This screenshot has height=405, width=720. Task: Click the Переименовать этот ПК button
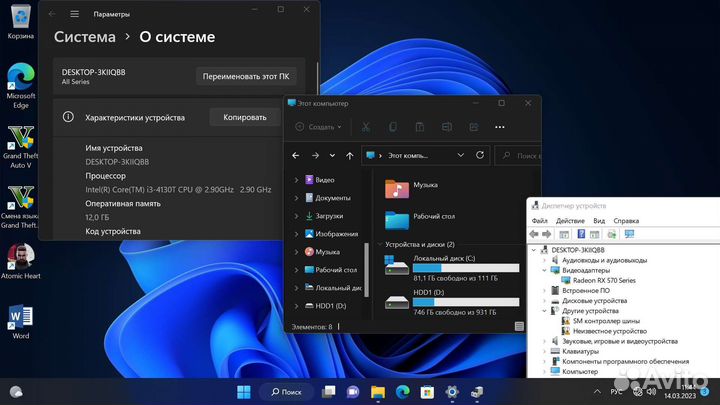[x=246, y=76]
